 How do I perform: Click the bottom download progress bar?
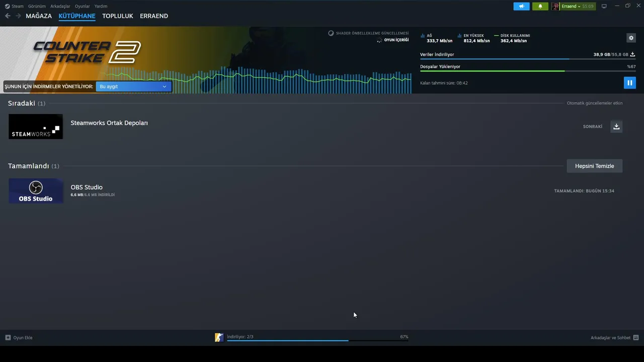click(317, 341)
